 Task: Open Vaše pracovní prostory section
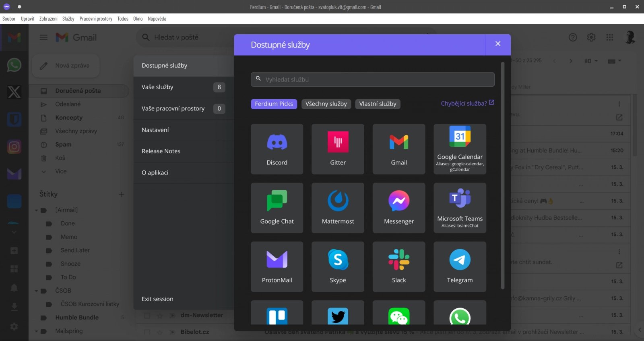184,108
